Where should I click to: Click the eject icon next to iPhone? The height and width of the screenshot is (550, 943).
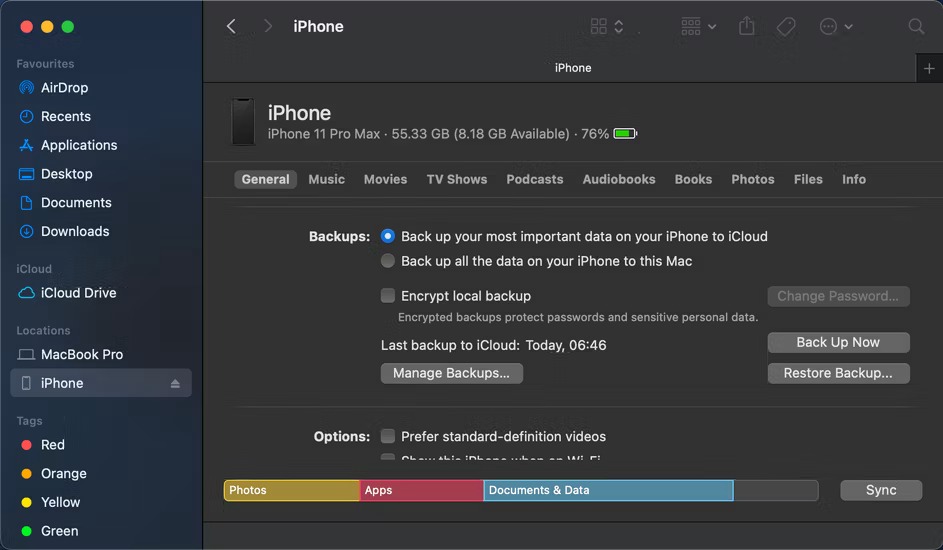175,384
